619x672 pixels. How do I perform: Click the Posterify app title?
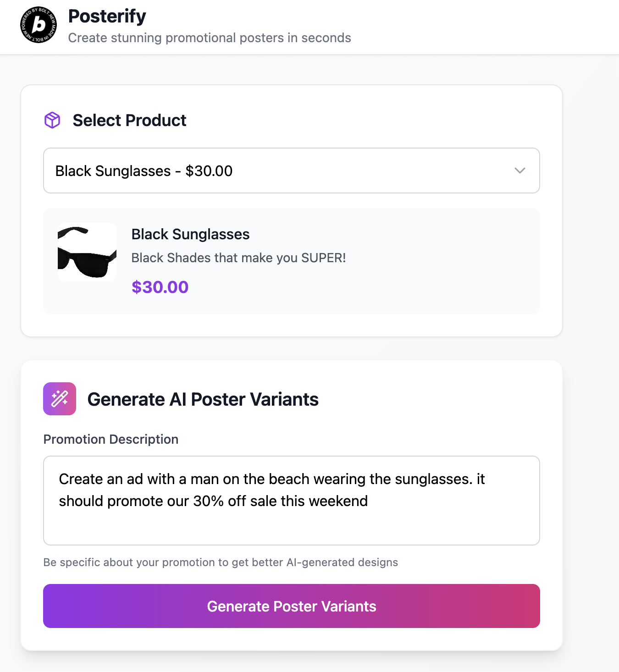point(107,17)
